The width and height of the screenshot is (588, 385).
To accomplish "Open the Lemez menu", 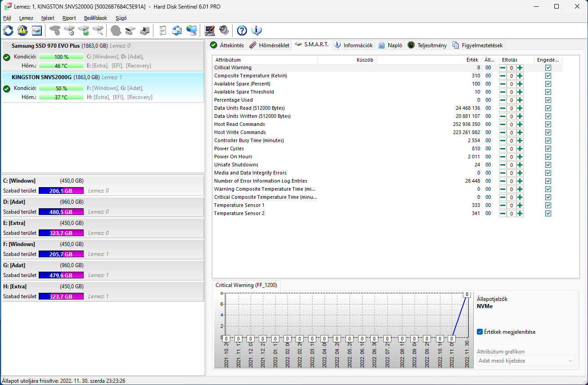I will [x=26, y=18].
